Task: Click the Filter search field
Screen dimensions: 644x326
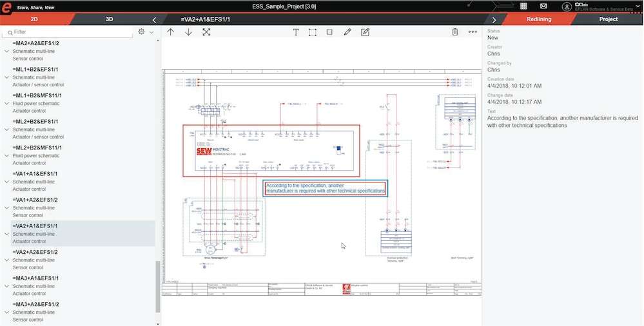Action: pos(71,32)
